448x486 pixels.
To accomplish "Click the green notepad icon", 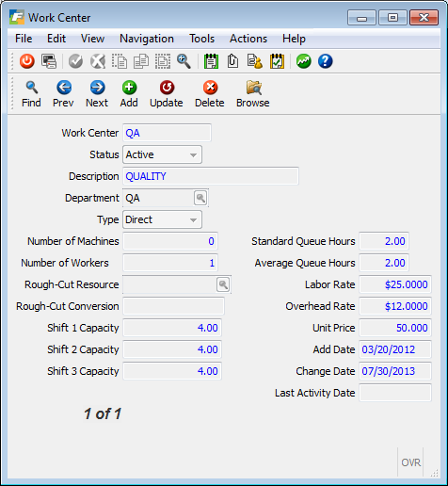I will [211, 61].
